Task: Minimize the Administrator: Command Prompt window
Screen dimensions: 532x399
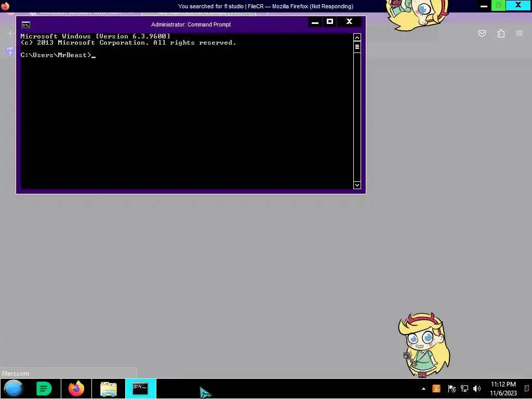Action: coord(315,22)
